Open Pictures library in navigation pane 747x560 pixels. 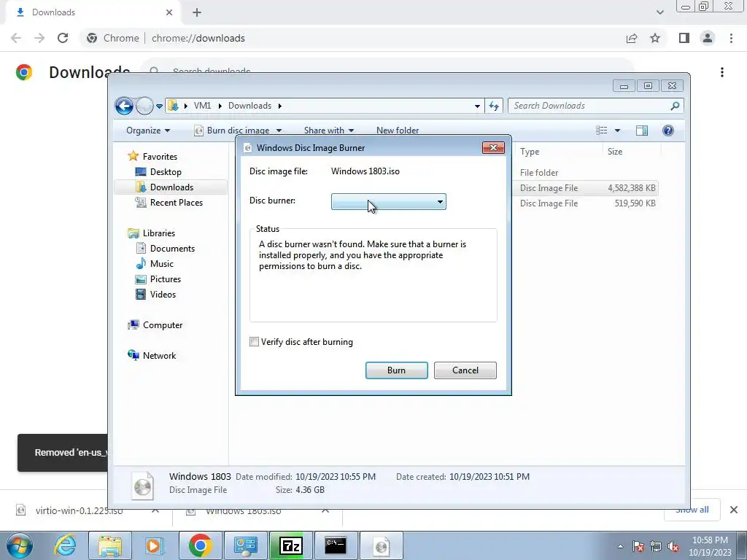166,279
